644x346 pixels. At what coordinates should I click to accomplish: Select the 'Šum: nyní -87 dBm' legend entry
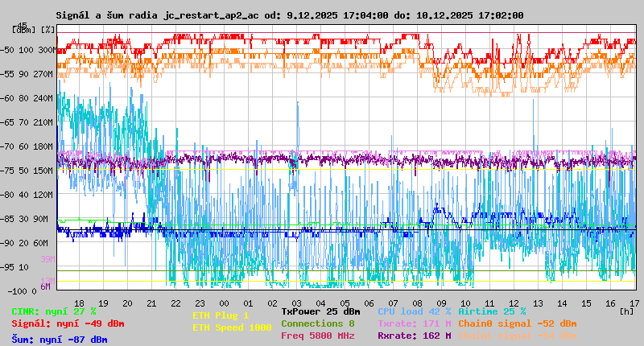click(60, 340)
